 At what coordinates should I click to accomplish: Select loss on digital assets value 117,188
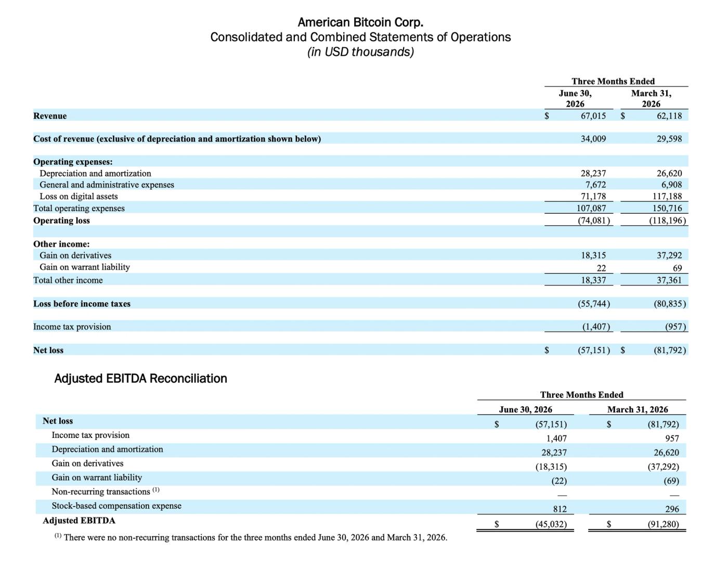(667, 196)
